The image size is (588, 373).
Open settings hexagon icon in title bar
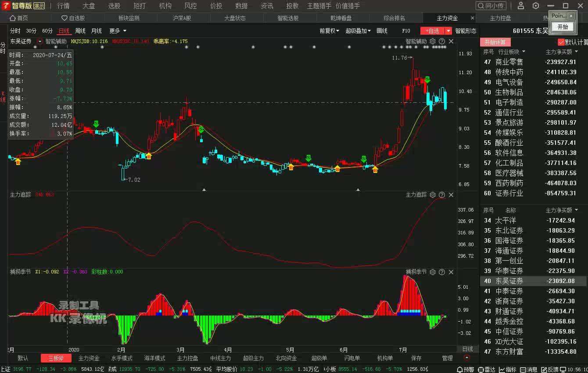point(536,6)
